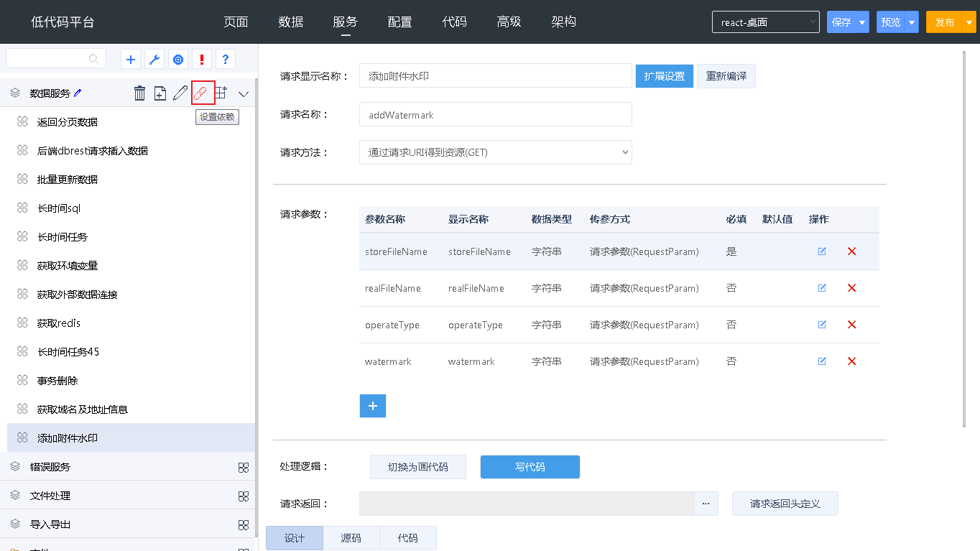The height and width of the screenshot is (551, 980).
Task: Click the grid-plus icon in 数据服务 header
Action: [221, 93]
